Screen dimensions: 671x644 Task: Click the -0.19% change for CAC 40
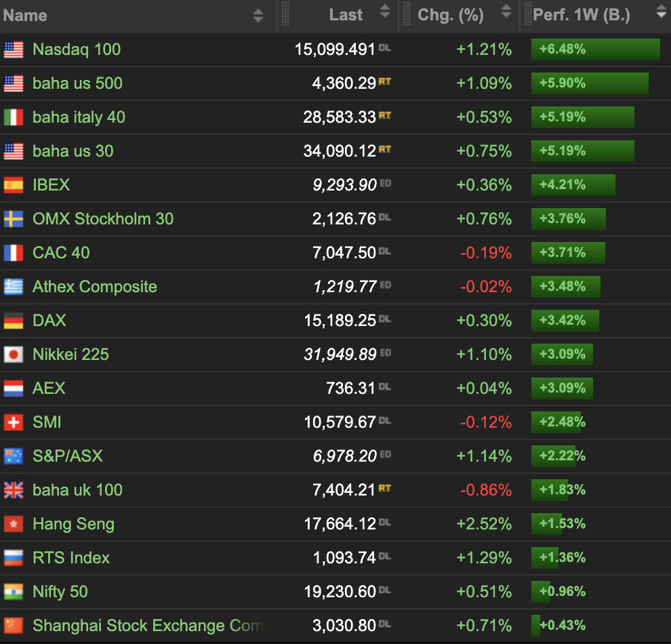486,253
